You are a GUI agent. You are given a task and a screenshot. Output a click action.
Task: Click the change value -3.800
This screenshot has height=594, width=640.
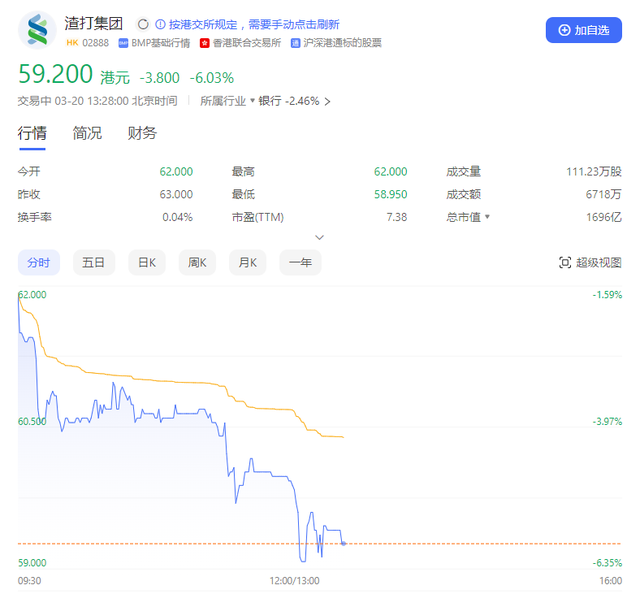[160, 78]
